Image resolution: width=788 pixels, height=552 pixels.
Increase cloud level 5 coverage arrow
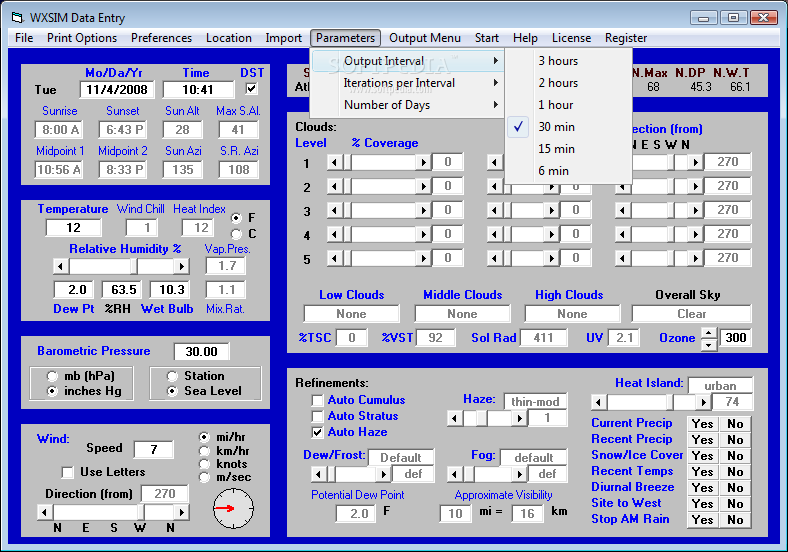(x=424, y=258)
